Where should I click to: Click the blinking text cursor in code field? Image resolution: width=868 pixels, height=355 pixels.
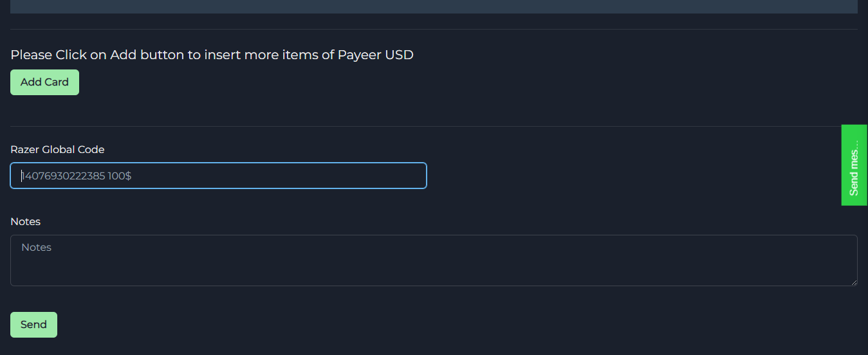(x=21, y=176)
